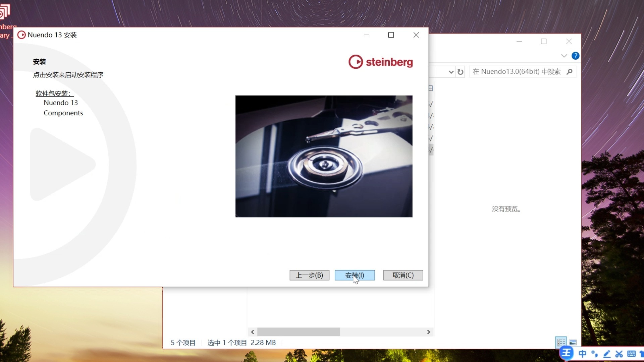Click the Steinberg logo in the installer
The image size is (644, 362).
coord(381,62)
